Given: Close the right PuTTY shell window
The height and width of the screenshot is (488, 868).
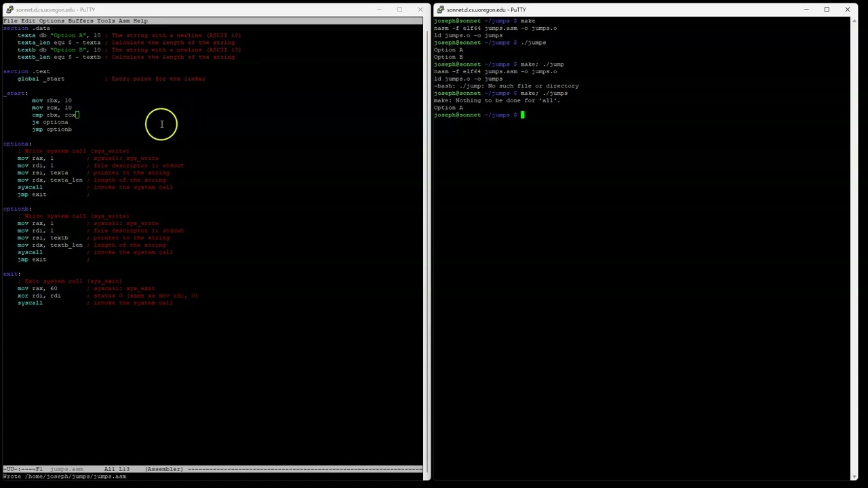Looking at the screenshot, I should (847, 9).
